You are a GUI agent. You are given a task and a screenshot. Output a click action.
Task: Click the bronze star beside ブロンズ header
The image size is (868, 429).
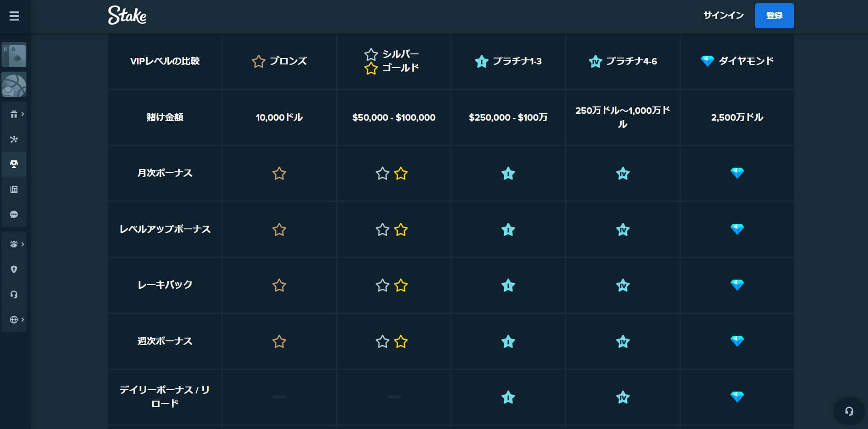[259, 61]
